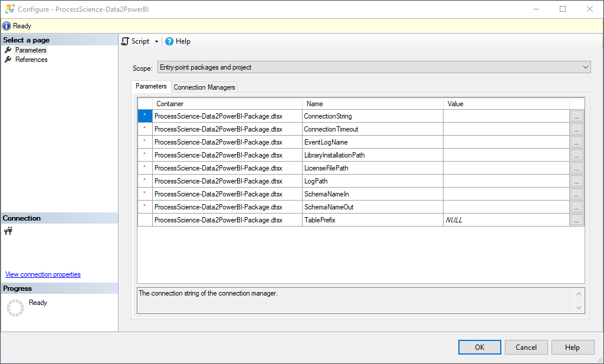Click the connection string description text
The image size is (604, 364).
(208, 293)
